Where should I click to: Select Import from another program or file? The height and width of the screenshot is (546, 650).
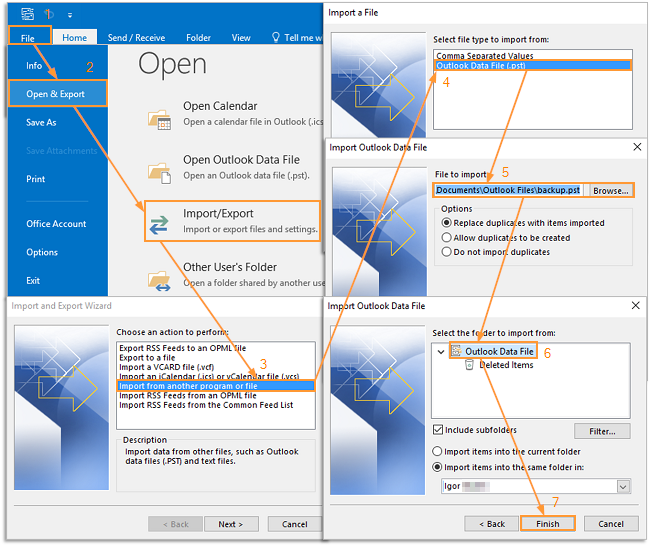[216, 386]
